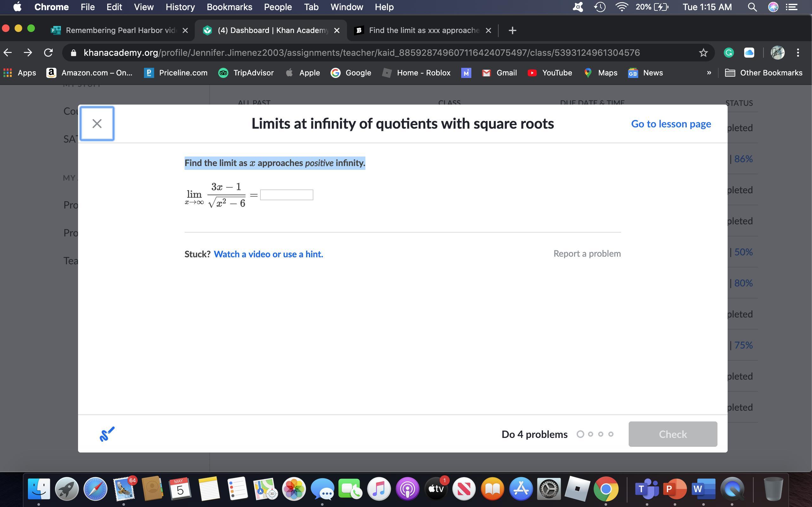The width and height of the screenshot is (812, 507).
Task: Open Other Bookmarks folder
Action: 764,73
